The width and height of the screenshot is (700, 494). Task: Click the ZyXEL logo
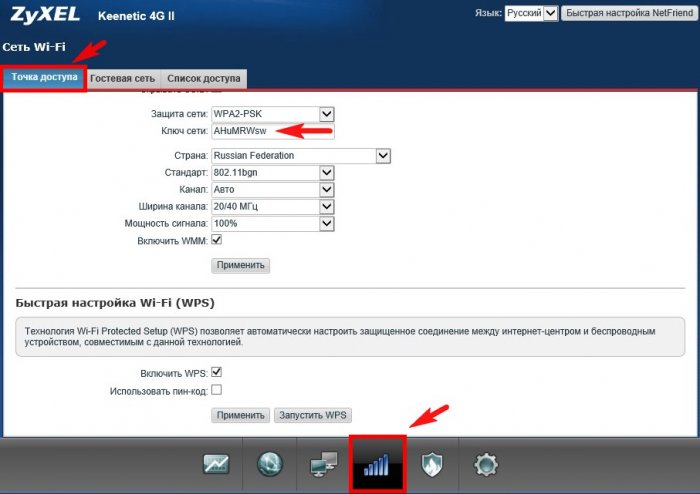pos(45,15)
